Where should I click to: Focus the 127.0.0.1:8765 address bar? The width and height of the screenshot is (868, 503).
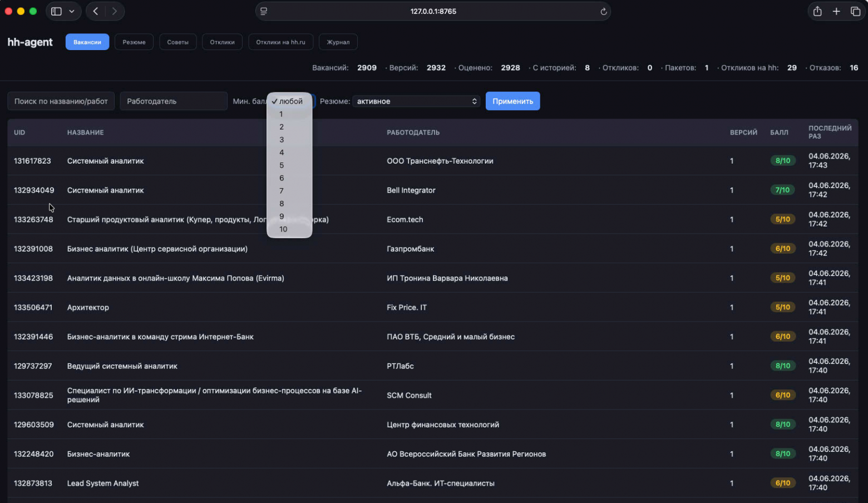(x=433, y=11)
